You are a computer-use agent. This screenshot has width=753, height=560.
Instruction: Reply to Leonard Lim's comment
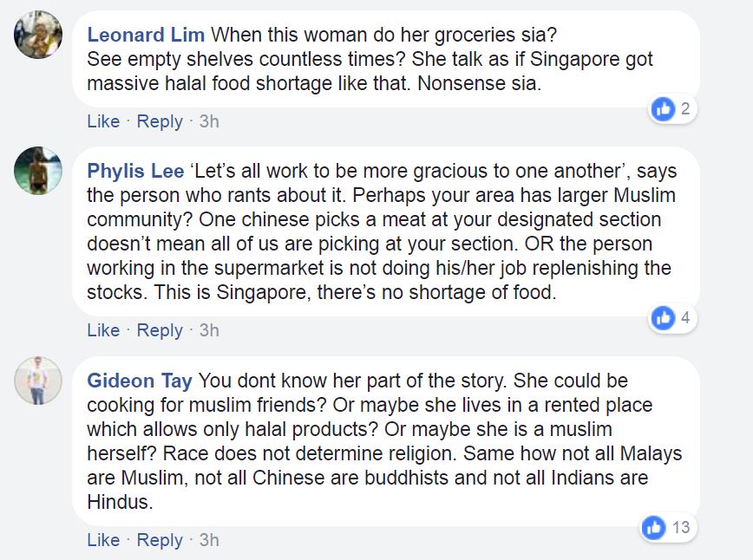pyautogui.click(x=160, y=121)
